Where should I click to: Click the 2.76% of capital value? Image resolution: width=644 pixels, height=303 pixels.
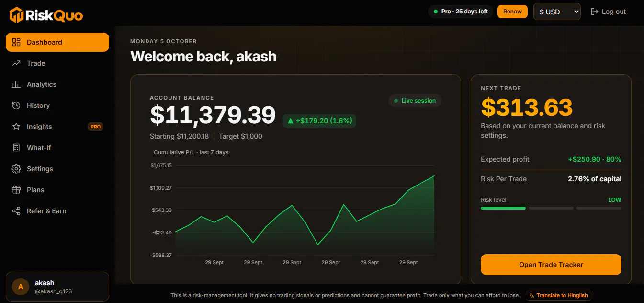click(595, 179)
